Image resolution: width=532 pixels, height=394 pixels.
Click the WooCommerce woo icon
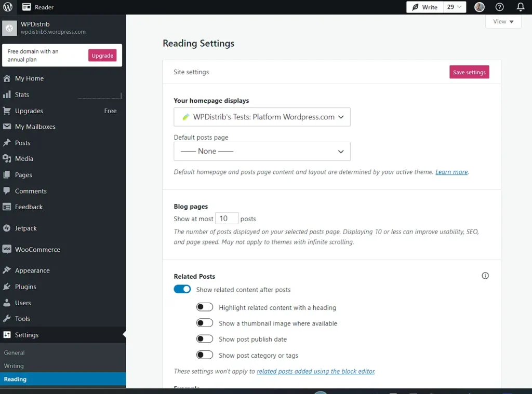tap(7, 249)
